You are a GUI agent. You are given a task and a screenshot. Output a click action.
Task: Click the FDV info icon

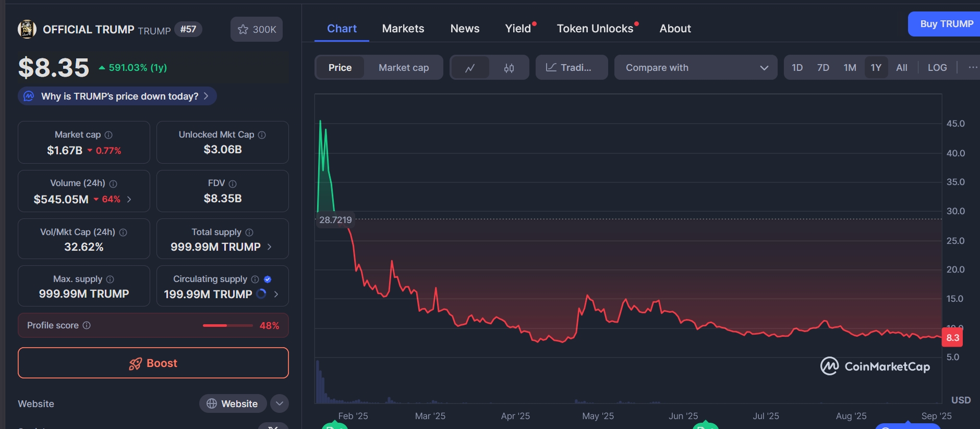pyautogui.click(x=233, y=183)
